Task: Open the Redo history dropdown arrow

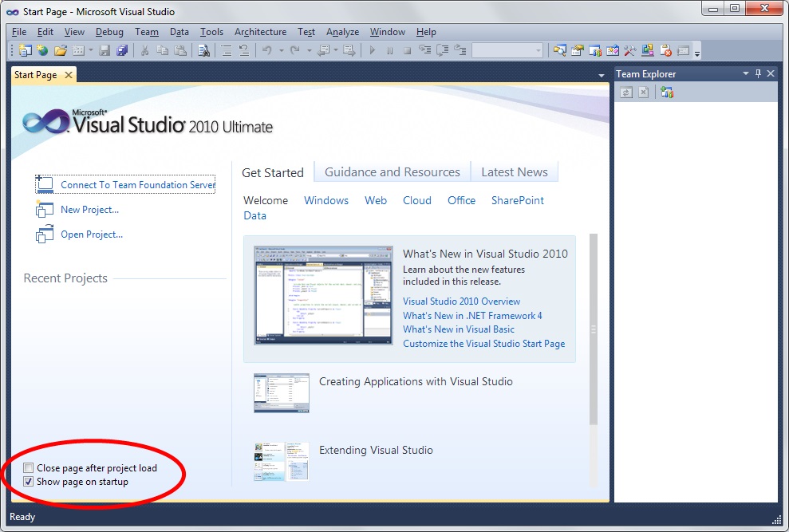Action: tap(309, 50)
